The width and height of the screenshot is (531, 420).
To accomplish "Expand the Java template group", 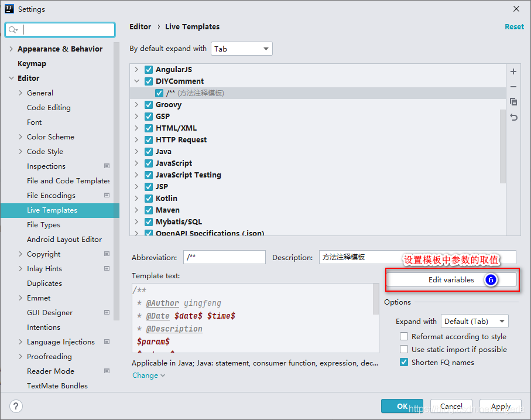I will [x=136, y=151].
